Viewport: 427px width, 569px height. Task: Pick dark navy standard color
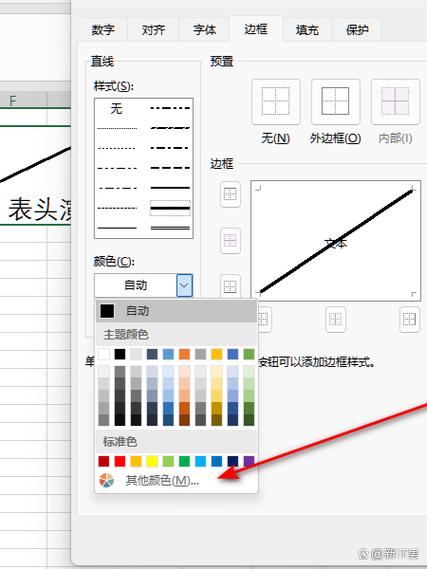click(233, 461)
